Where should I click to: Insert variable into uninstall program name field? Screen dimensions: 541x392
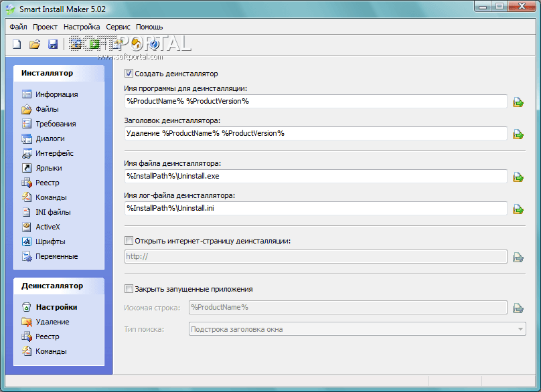(x=518, y=102)
